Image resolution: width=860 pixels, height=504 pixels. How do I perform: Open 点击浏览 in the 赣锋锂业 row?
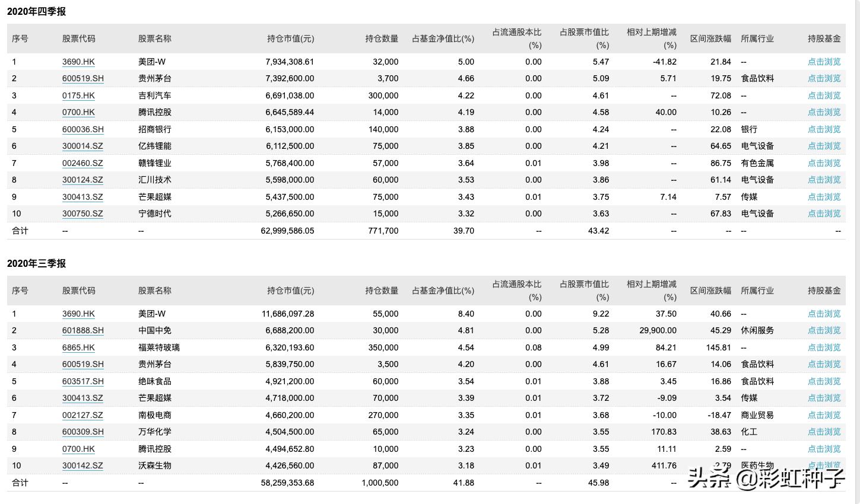[824, 163]
